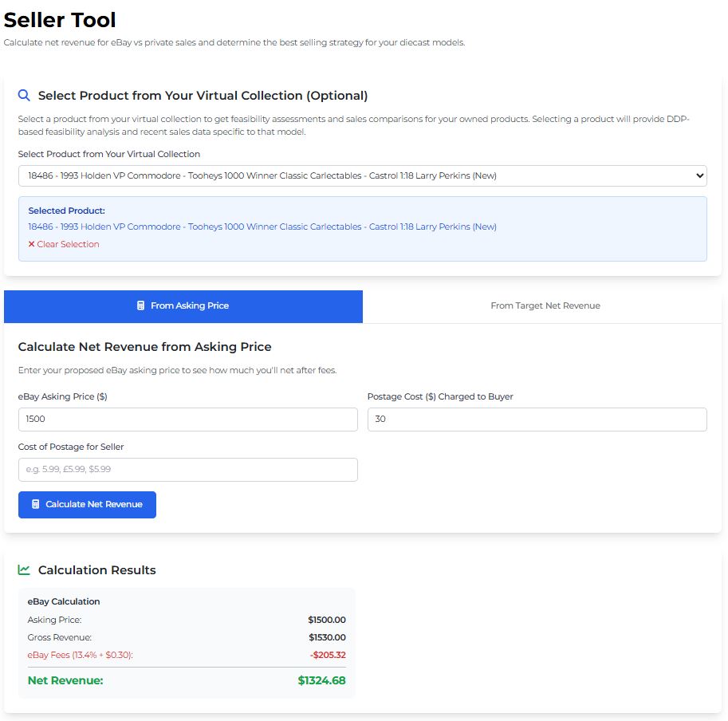This screenshot has height=721, width=728.
Task: Open the virtual collection product dropdown
Action: pos(362,175)
